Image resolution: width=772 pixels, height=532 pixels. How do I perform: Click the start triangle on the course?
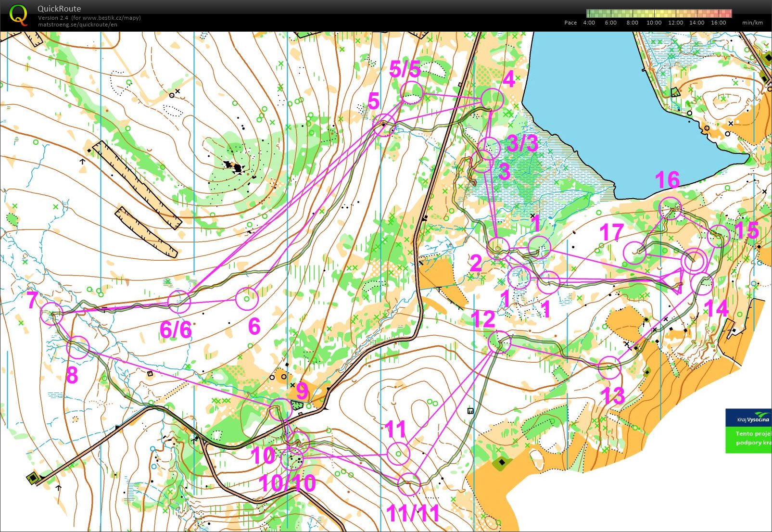pyautogui.click(x=674, y=280)
